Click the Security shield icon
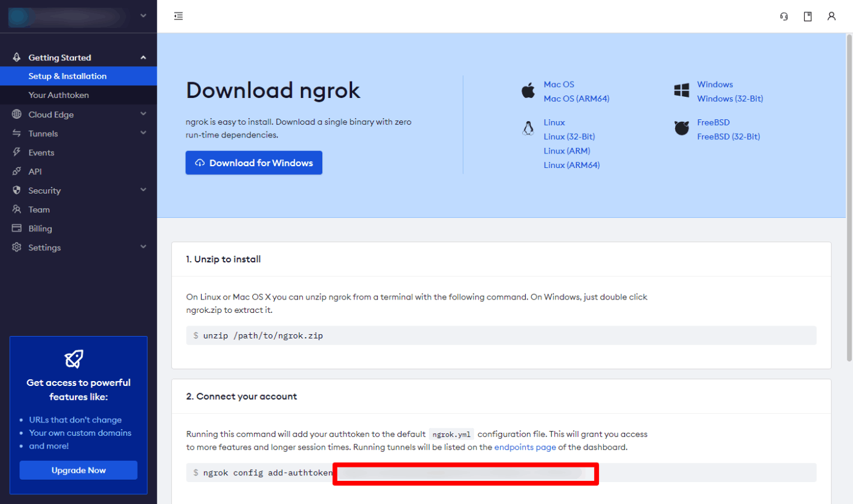Image resolution: width=853 pixels, height=504 pixels. [17, 191]
